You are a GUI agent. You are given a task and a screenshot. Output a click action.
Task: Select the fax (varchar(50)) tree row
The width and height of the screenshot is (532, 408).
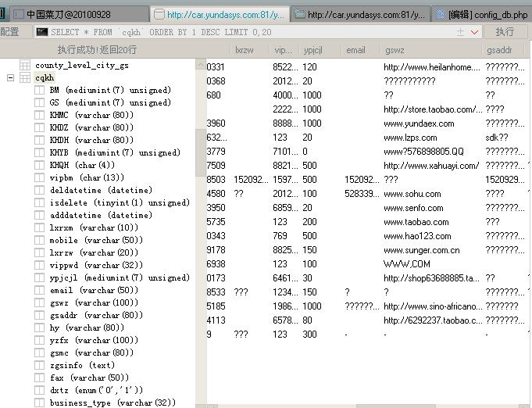pyautogui.click(x=89, y=378)
